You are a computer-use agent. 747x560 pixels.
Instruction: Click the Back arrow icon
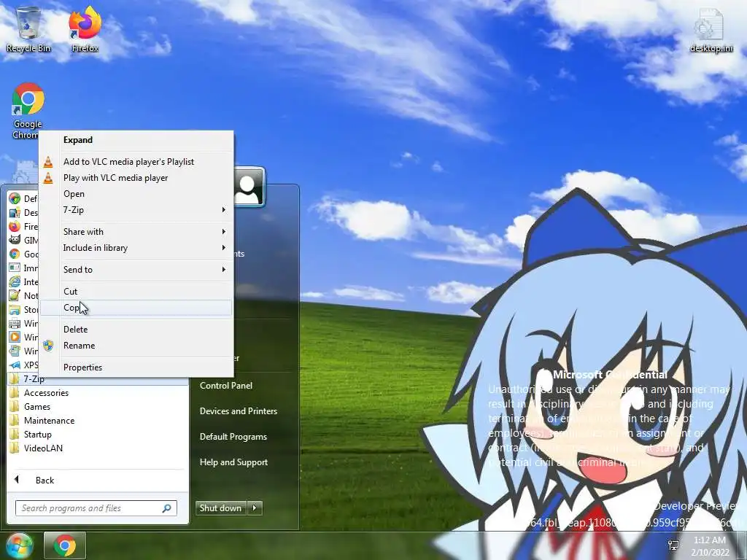[17, 480]
